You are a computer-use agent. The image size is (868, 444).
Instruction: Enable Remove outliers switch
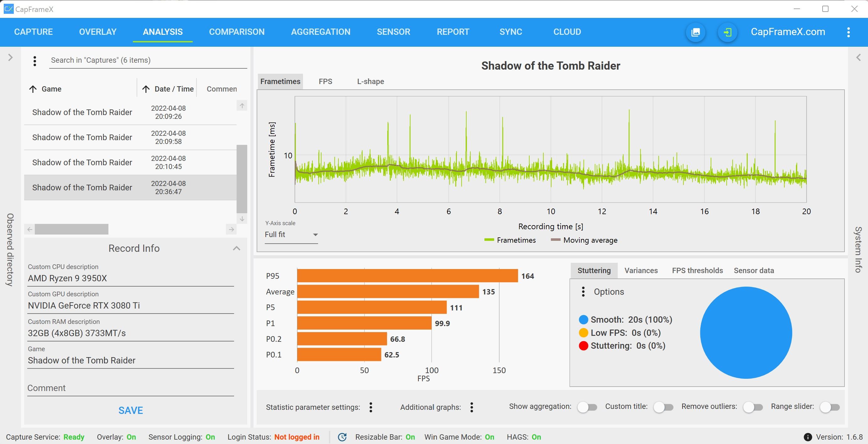(x=753, y=407)
